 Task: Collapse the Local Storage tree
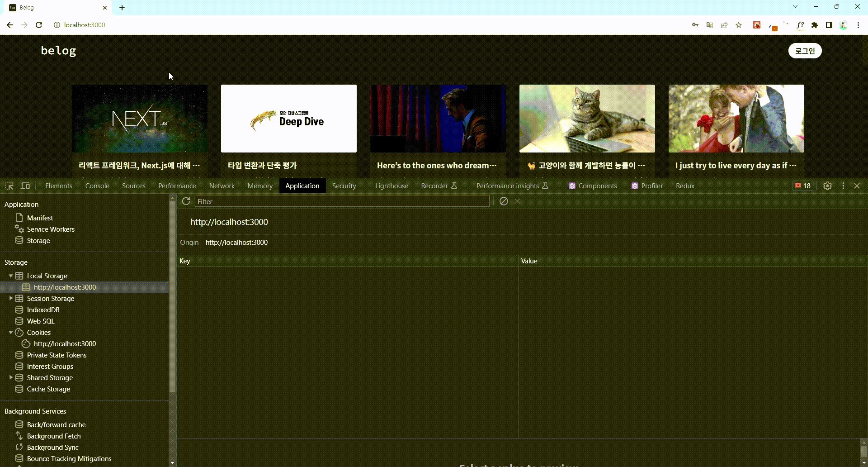coord(10,276)
